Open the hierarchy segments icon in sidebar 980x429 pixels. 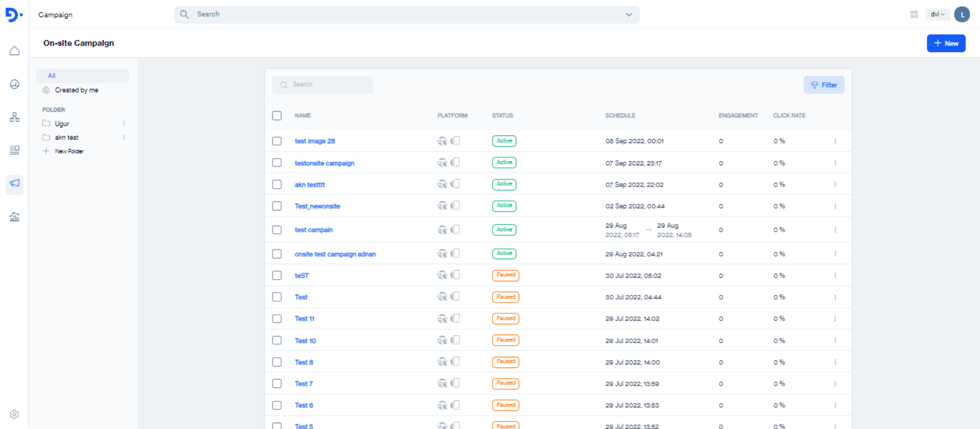[14, 117]
